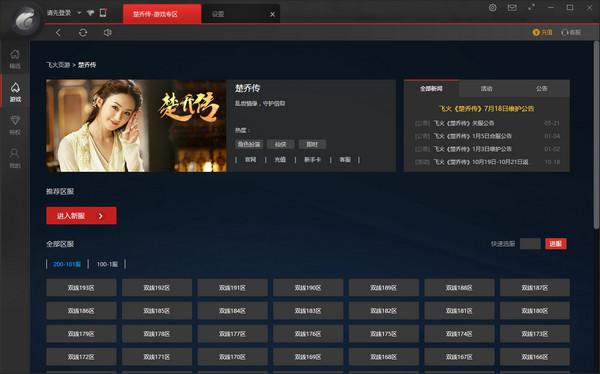The height and width of the screenshot is (374, 600).
Task: Expand the login dropdown arrow
Action: (x=79, y=13)
